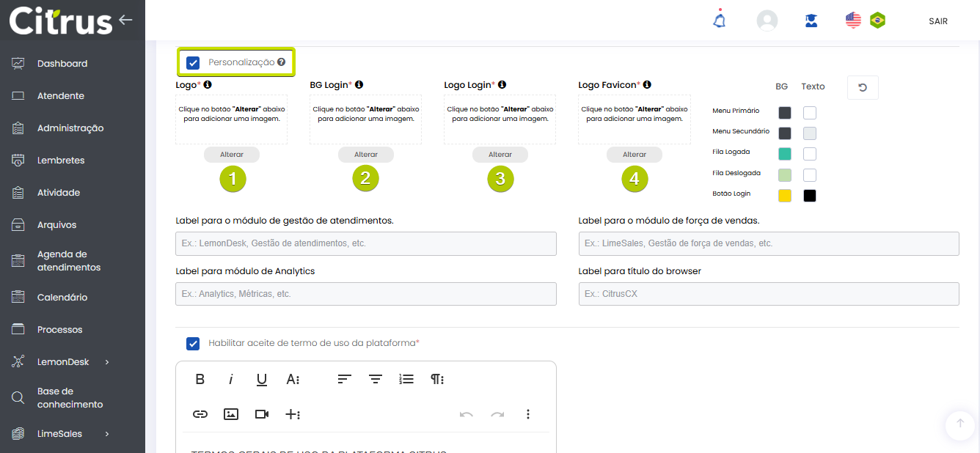980x453 pixels.
Task: Click the graduation cap training icon
Action: tap(811, 21)
